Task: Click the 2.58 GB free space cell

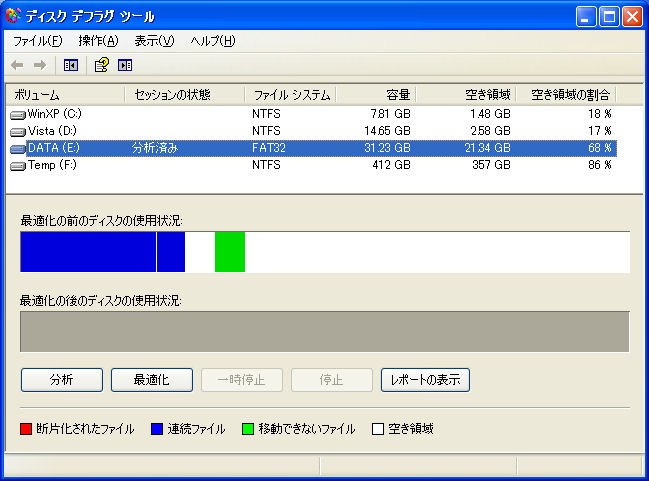Action: click(x=490, y=131)
